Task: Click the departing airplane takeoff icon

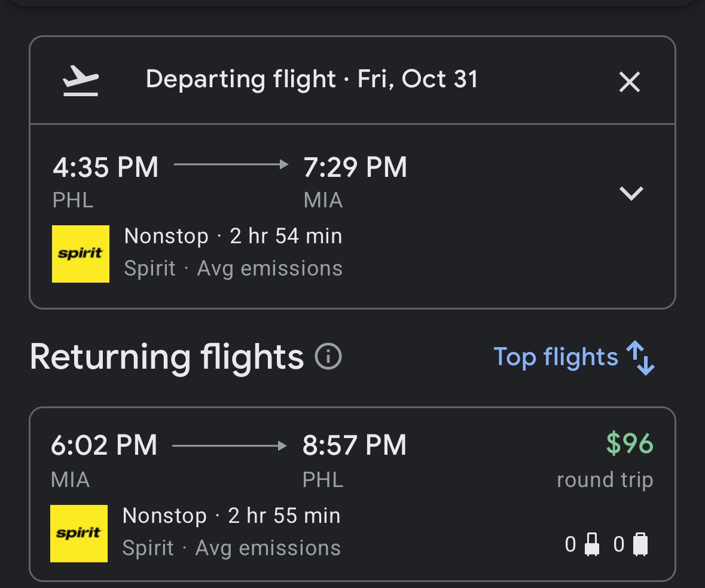Action: 81,81
